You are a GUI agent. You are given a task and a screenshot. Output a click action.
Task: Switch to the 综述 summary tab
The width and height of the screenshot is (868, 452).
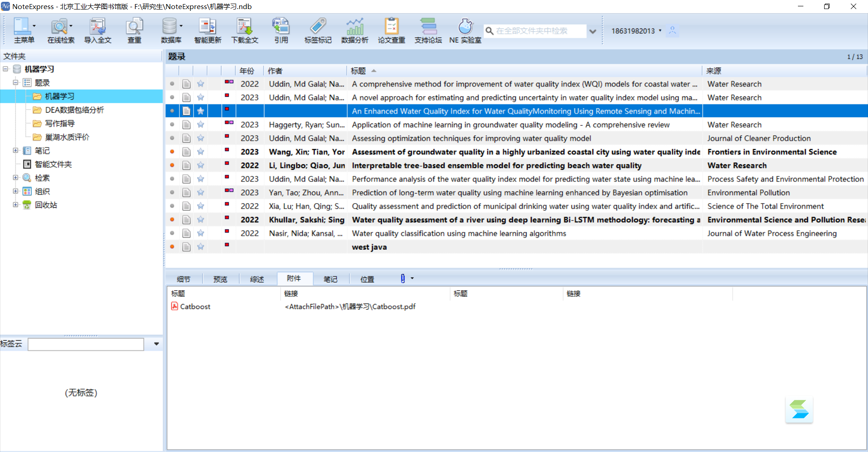257,279
